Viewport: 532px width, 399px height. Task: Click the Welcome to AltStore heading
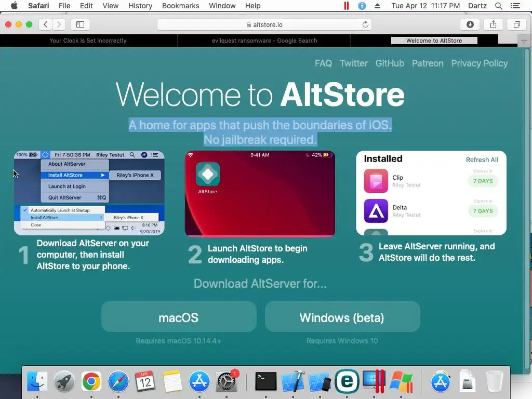[260, 95]
